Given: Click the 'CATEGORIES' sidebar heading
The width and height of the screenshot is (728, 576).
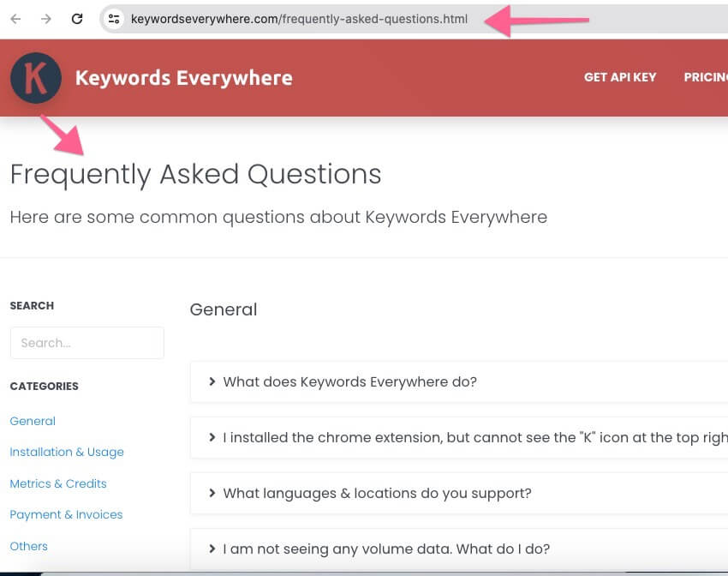Looking at the screenshot, I should click(x=44, y=386).
